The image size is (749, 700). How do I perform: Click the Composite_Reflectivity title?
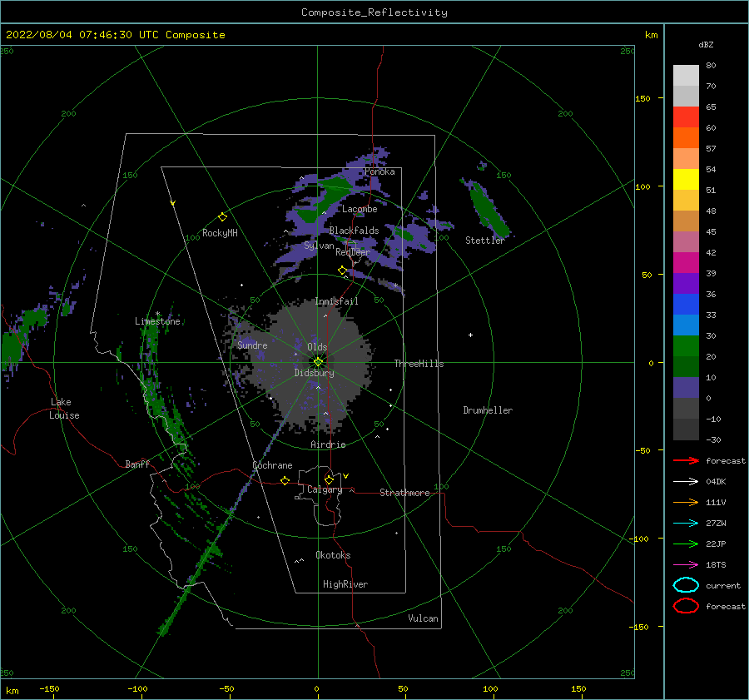point(374,12)
